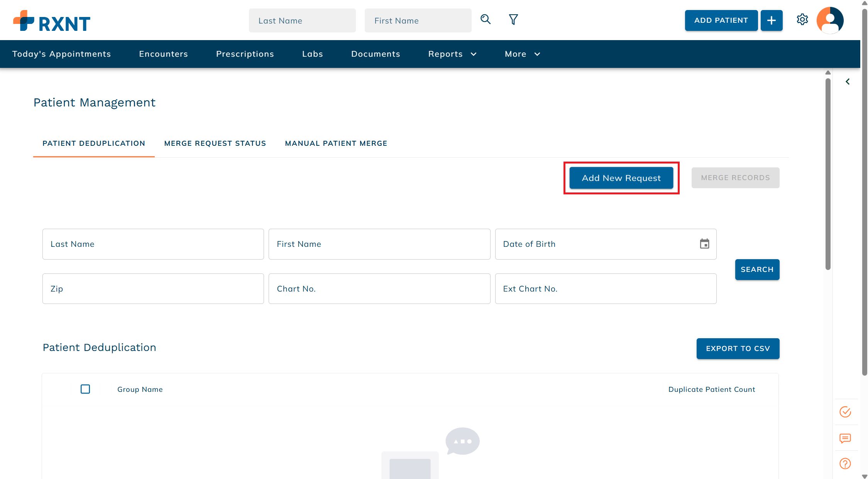Collapse the right side panel chevron
Viewport: 868px width, 479px height.
point(848,82)
